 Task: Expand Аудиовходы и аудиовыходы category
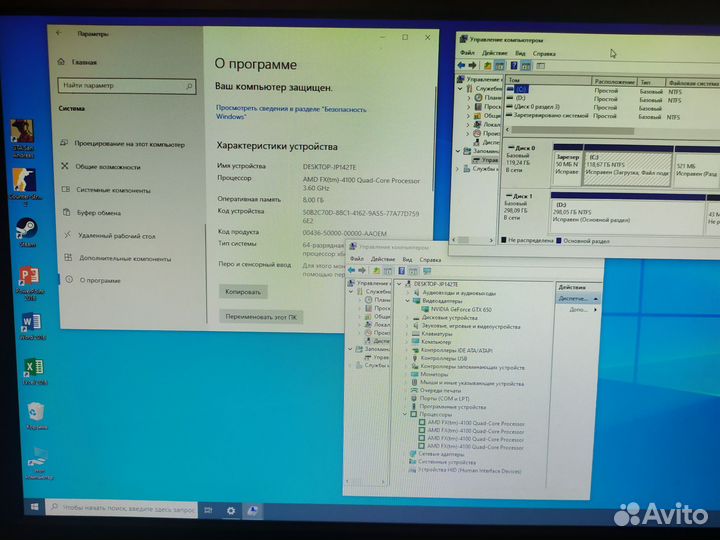point(408,292)
